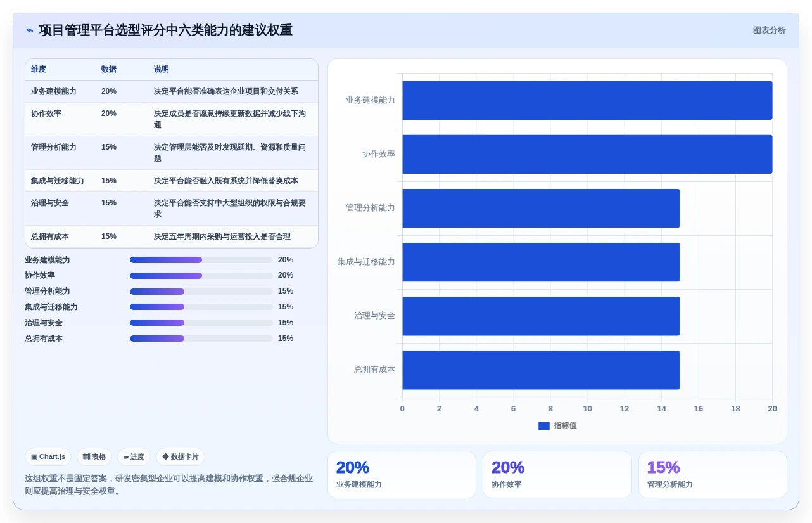Select the 进度 chip
Screen dimensions: 812x523
coord(134,456)
